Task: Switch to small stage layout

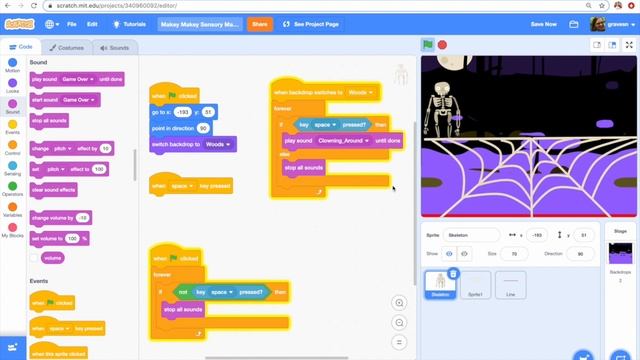Action: [x=597, y=45]
